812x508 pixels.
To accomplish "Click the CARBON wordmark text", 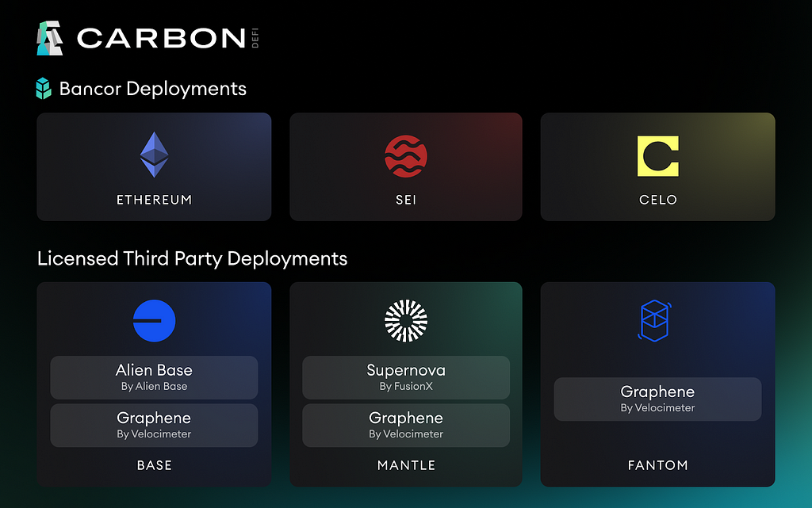I will click(x=161, y=38).
